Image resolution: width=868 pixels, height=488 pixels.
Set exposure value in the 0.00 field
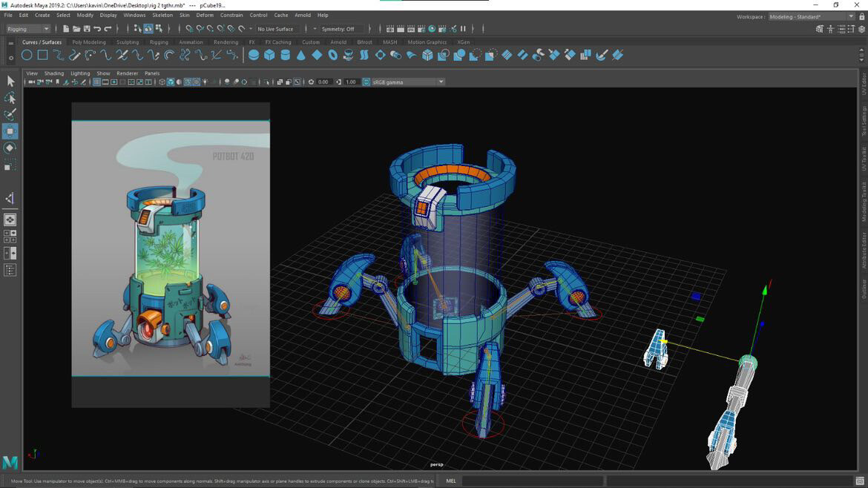[322, 82]
